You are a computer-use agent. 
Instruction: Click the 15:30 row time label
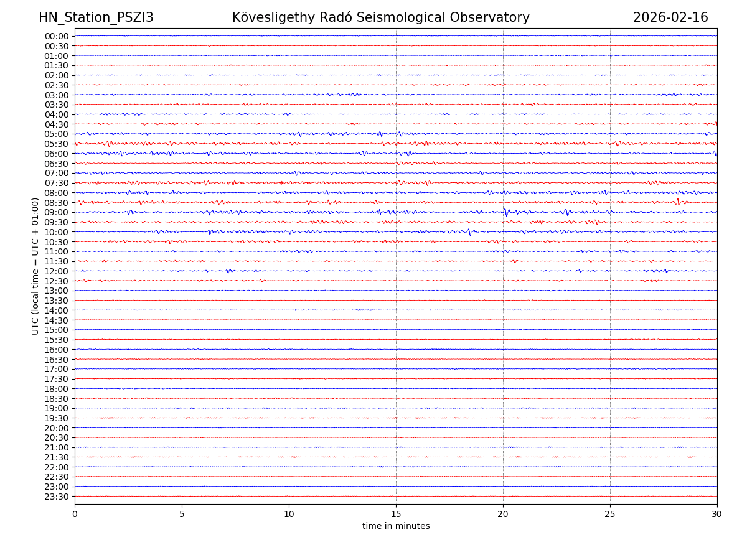57,340
